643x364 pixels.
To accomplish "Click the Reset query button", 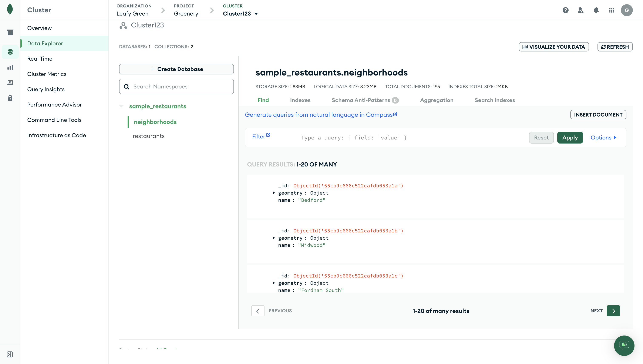I will [x=541, y=138].
